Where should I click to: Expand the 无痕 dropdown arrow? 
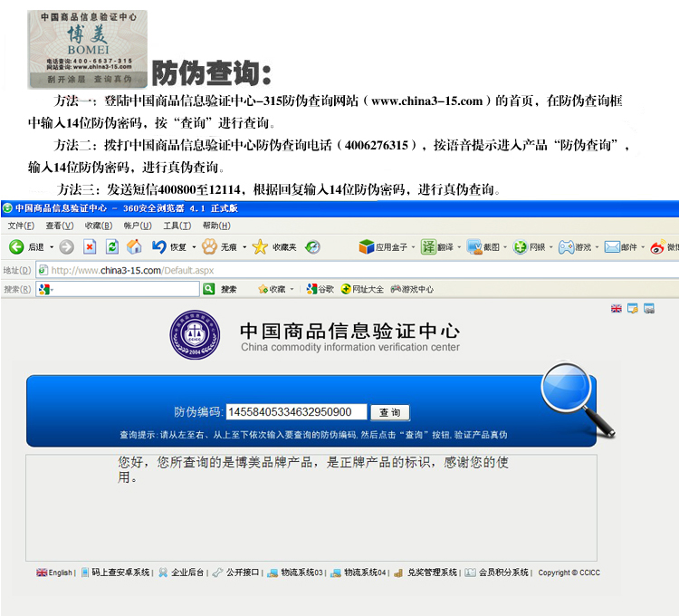[244, 247]
